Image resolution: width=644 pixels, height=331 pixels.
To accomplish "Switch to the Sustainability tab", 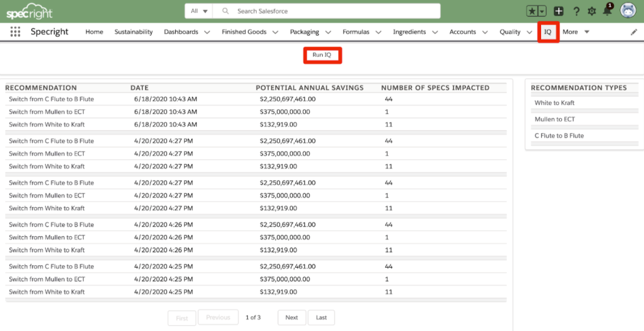I will (x=133, y=32).
